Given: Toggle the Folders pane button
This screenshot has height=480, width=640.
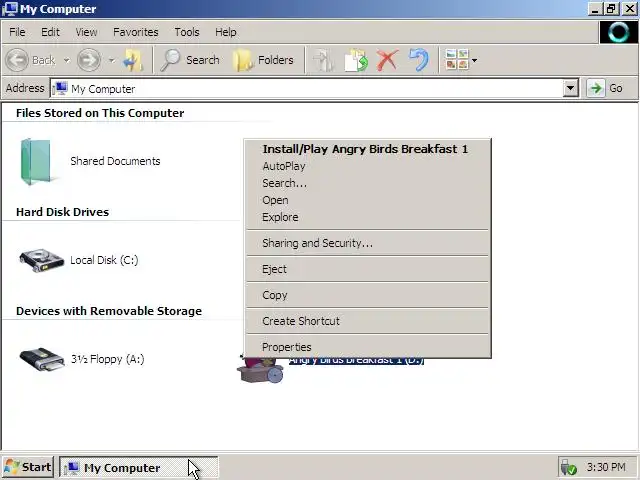Looking at the screenshot, I should (263, 60).
